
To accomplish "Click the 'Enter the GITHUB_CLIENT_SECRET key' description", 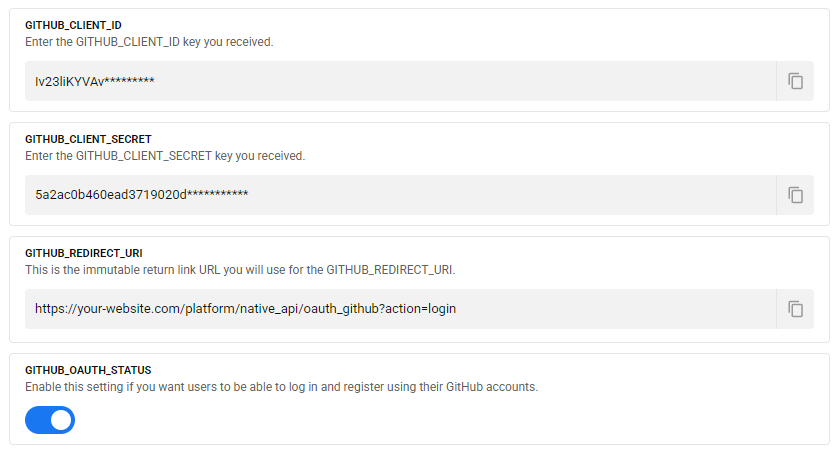I will (x=165, y=156).
